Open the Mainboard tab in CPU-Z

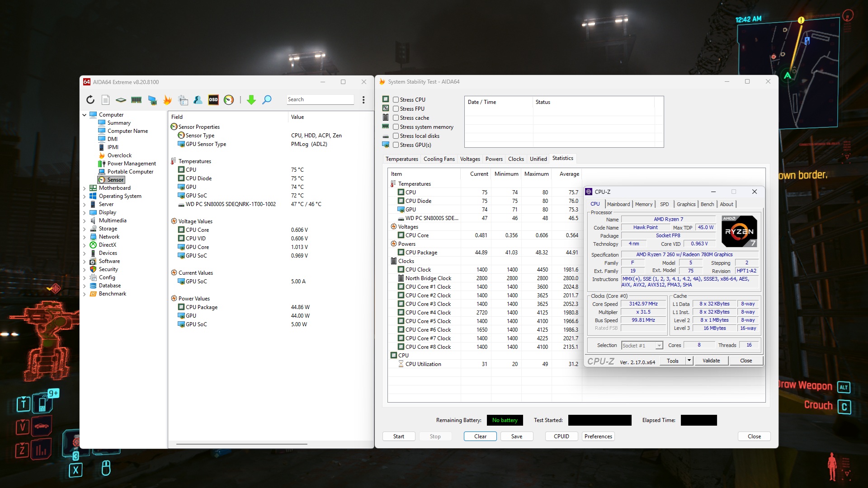618,204
